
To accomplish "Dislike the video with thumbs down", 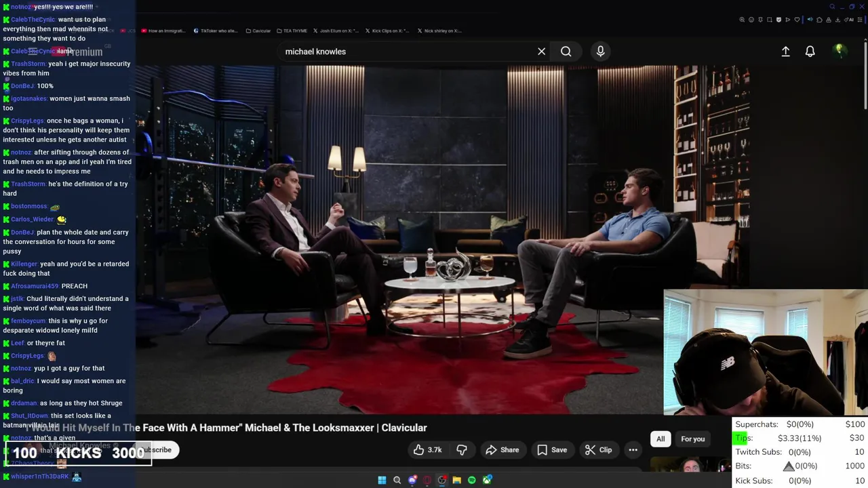I will click(462, 450).
